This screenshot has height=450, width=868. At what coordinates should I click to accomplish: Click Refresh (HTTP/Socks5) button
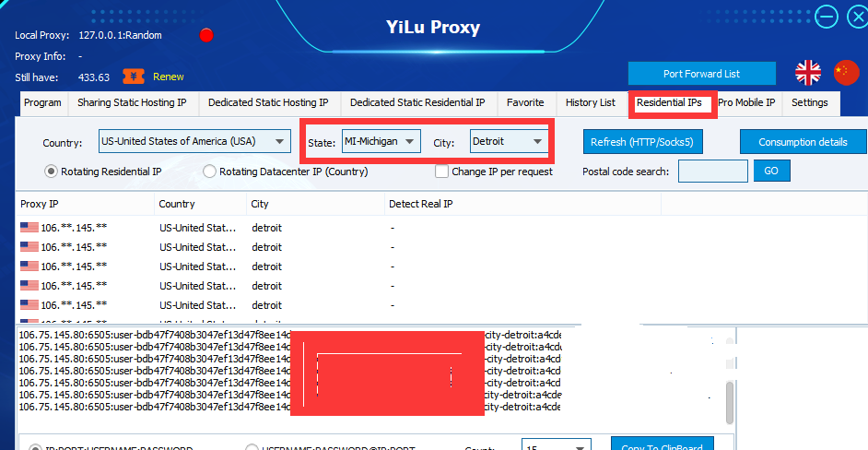coord(642,142)
